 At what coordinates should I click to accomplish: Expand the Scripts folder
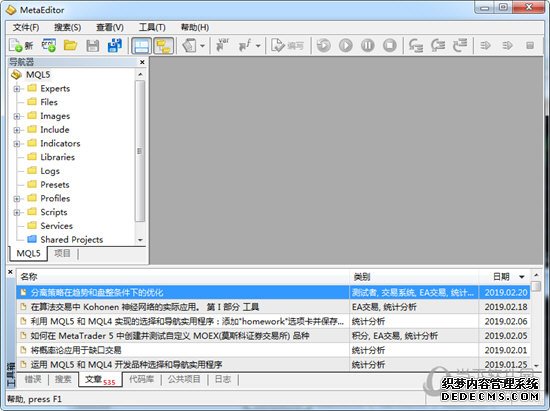point(16,213)
